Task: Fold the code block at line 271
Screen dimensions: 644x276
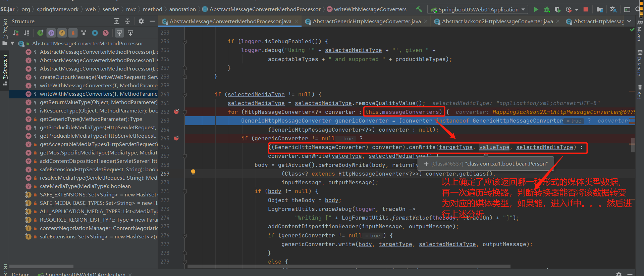Action: (x=184, y=191)
